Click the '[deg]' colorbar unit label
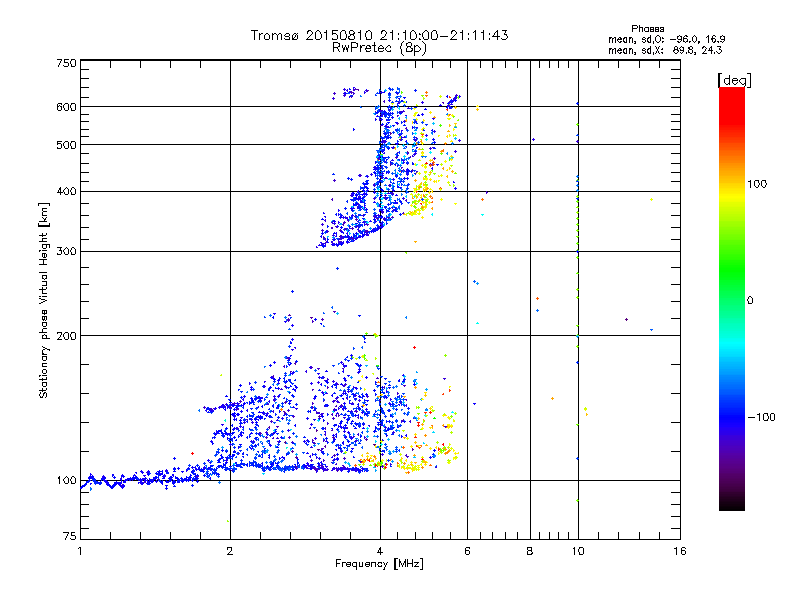800x600 pixels. point(734,80)
